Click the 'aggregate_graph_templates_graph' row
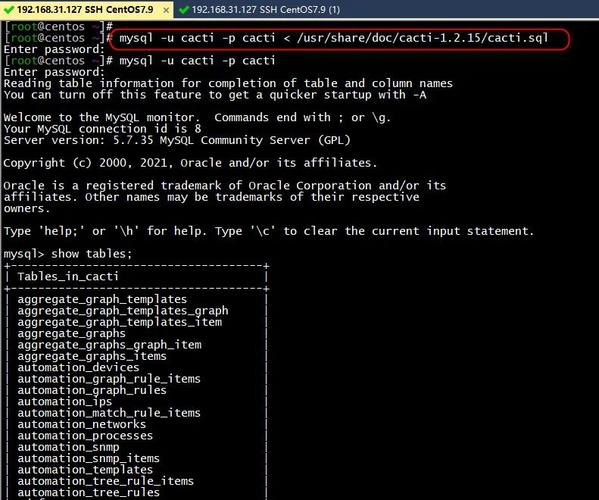The height and width of the screenshot is (500, 599). pyautogui.click(x=123, y=311)
